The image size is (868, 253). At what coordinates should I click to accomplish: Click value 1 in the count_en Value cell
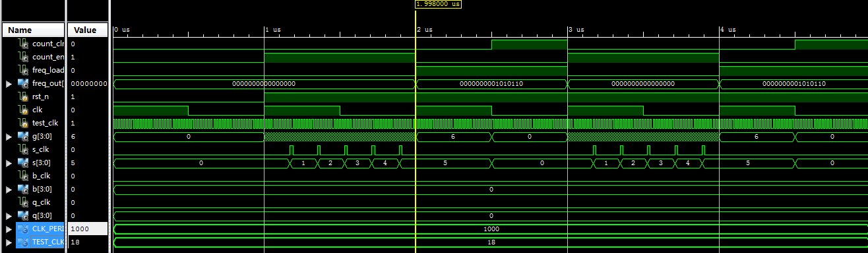[73, 57]
